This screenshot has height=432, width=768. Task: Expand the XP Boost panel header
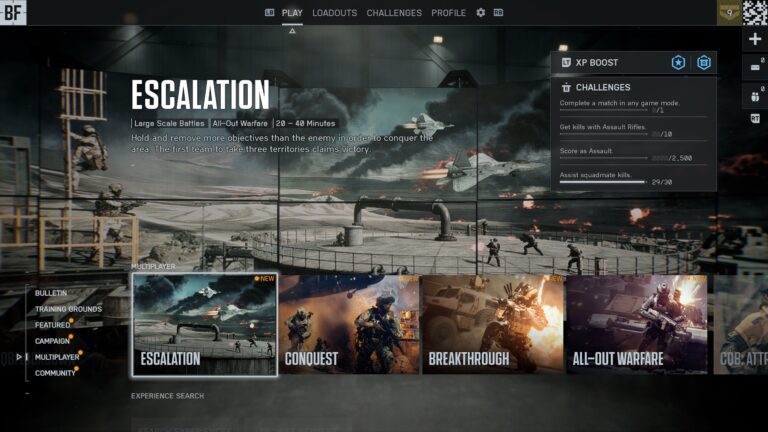633,63
